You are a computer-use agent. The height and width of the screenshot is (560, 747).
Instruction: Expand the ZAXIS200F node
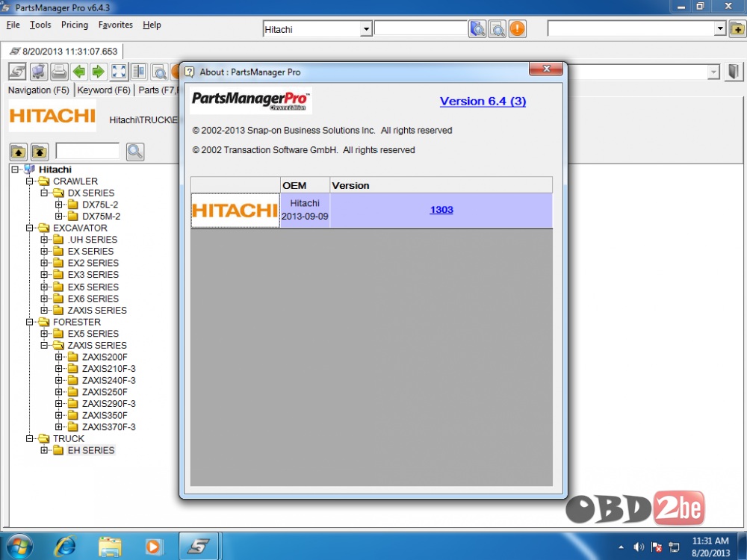(58, 357)
